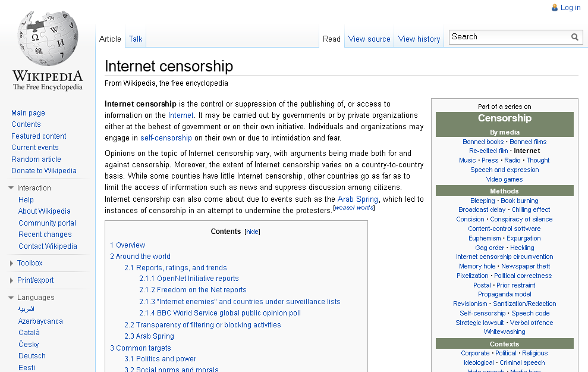Open the View source tab
588x372 pixels.
click(x=369, y=39)
